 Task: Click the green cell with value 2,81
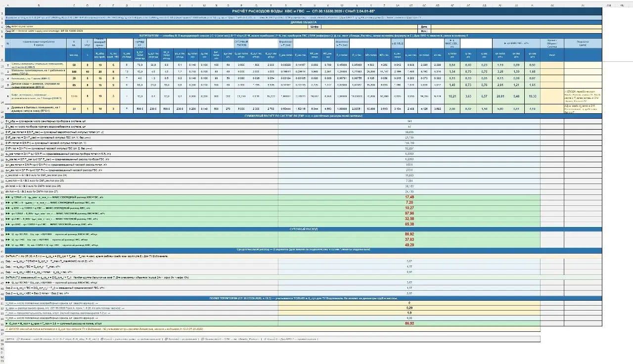click(x=500, y=85)
